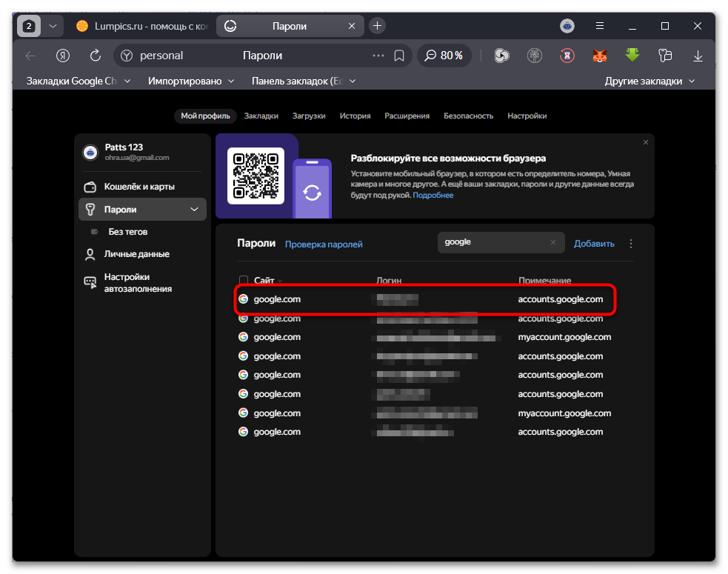Open the browser hamburger menu
This screenshot has width=728, height=574.
point(600,26)
